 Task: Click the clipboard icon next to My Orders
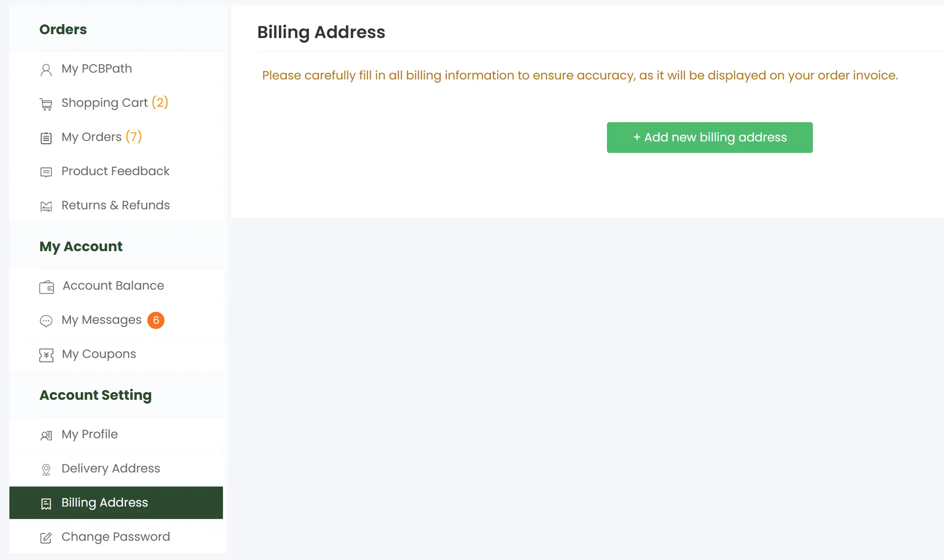46,138
